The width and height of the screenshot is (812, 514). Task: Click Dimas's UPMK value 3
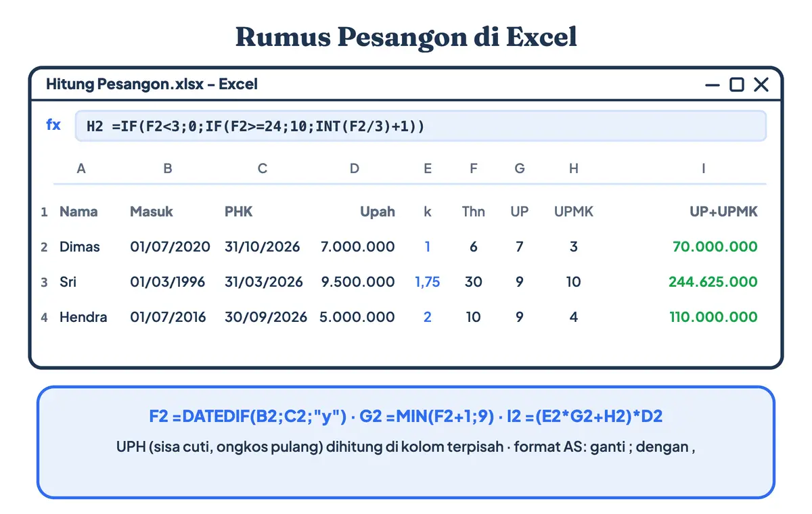[x=574, y=247]
